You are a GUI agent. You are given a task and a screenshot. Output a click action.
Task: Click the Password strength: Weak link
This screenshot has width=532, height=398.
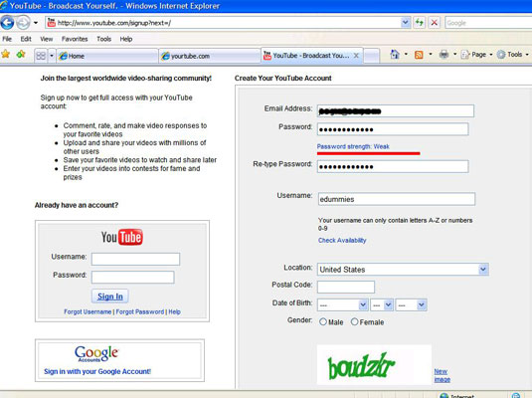pyautogui.click(x=353, y=146)
